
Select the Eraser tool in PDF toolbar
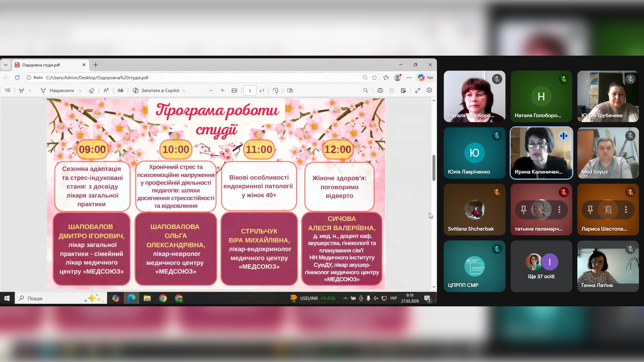coord(92,90)
